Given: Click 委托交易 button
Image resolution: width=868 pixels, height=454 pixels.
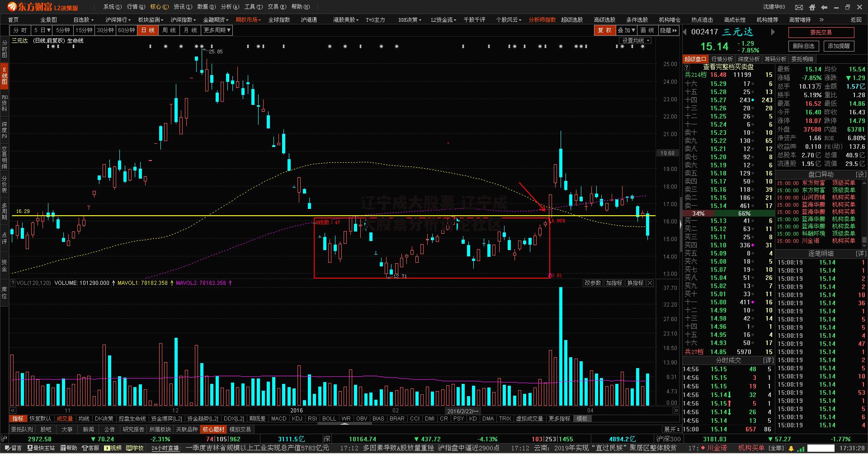Looking at the screenshot, I should click(821, 33).
